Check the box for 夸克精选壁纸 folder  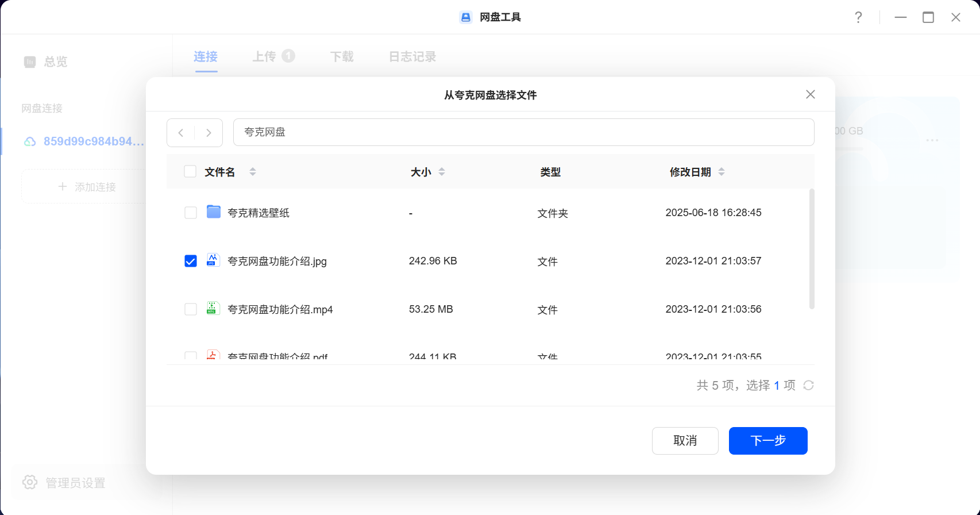[x=191, y=213]
